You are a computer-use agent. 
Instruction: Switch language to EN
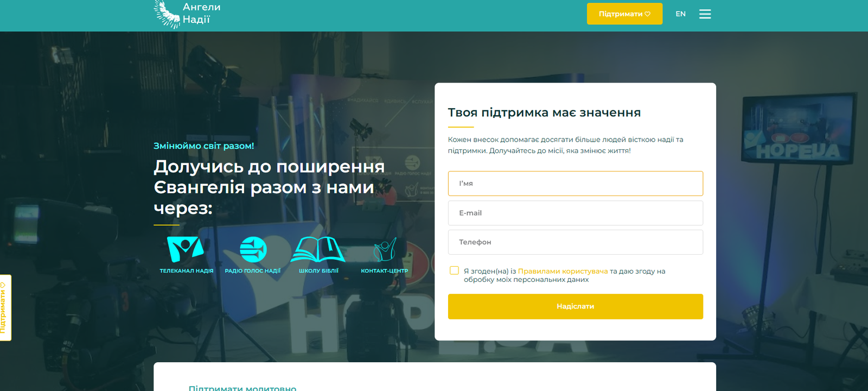pyautogui.click(x=680, y=14)
